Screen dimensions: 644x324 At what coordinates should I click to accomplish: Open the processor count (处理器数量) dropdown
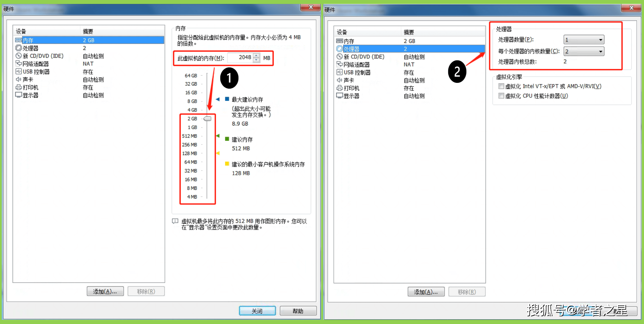point(584,40)
